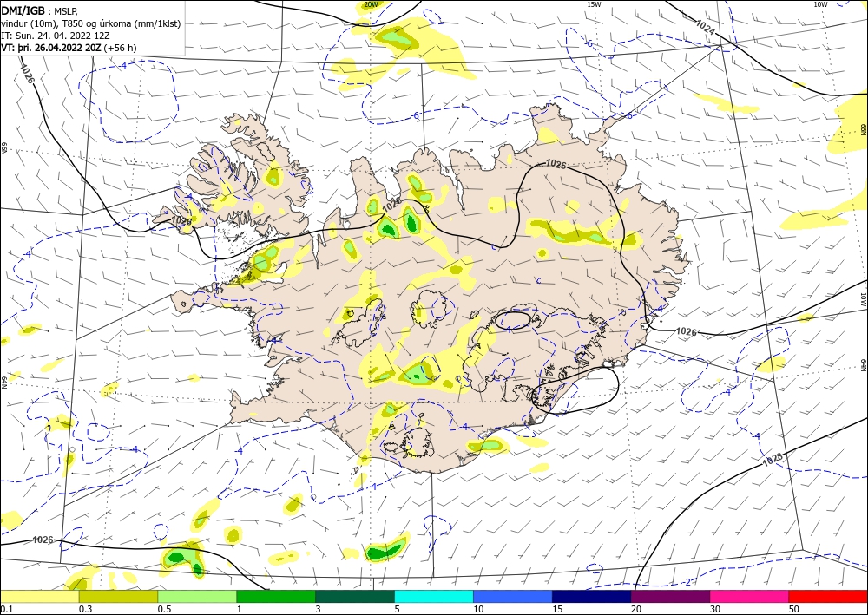868x615 pixels.
Task: Click the '30' value under the legend
Action: click(x=715, y=609)
